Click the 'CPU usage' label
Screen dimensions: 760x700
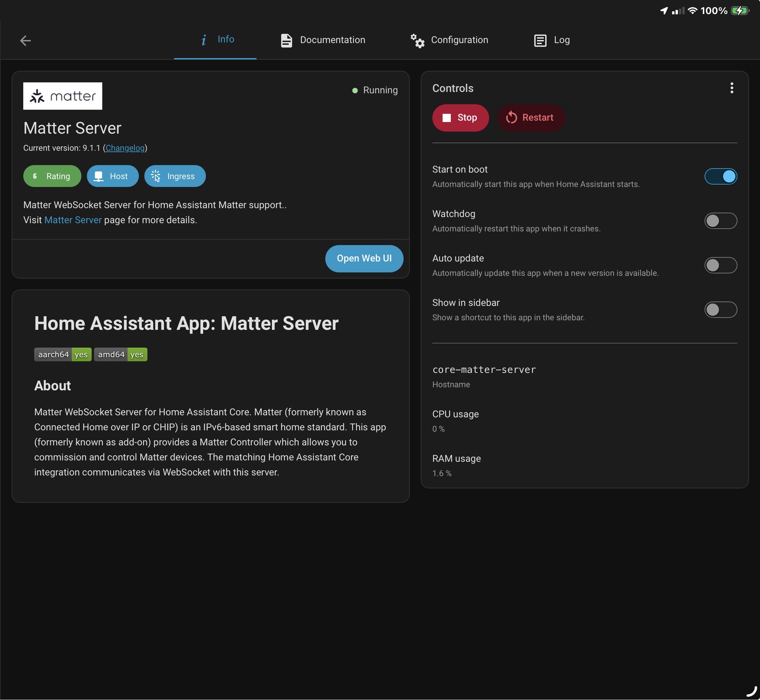(456, 414)
